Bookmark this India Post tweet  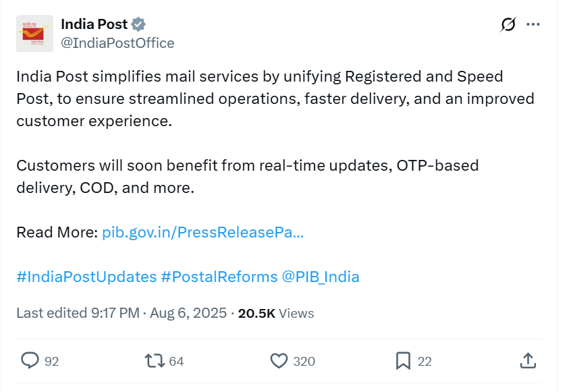pos(403,361)
